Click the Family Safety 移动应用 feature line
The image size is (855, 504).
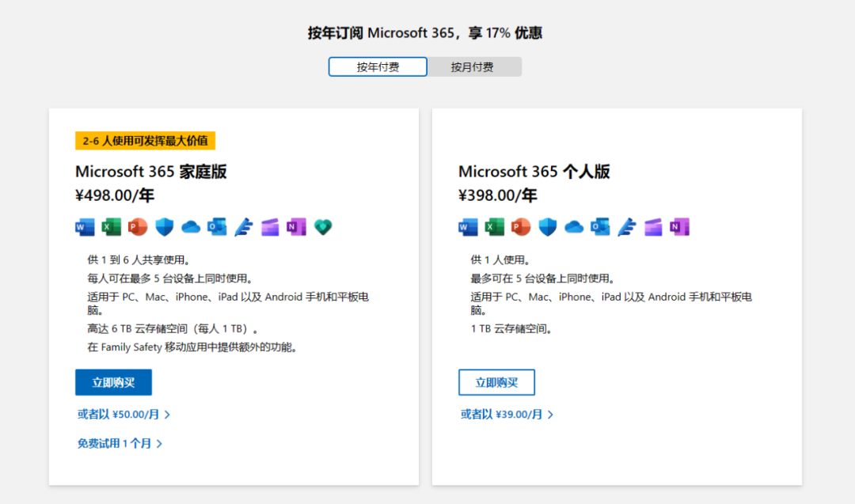pos(192,347)
